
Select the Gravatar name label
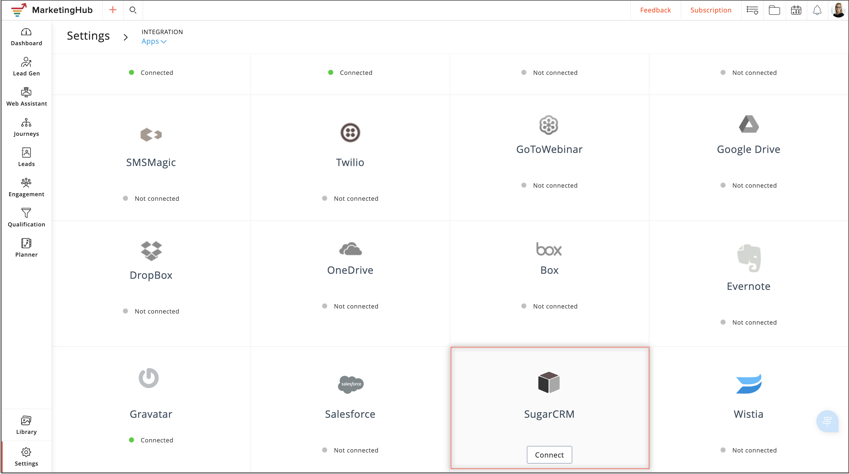pyautogui.click(x=151, y=414)
